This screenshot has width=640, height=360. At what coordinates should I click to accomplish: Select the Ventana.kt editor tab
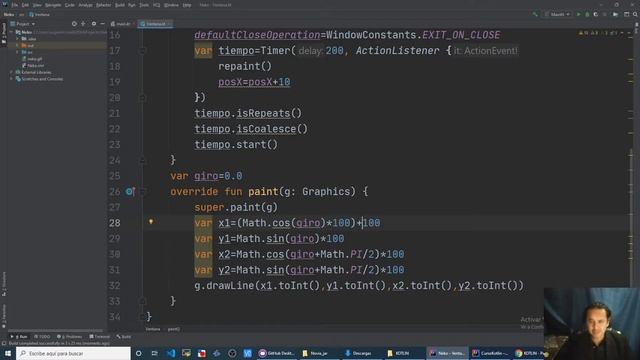156,24
